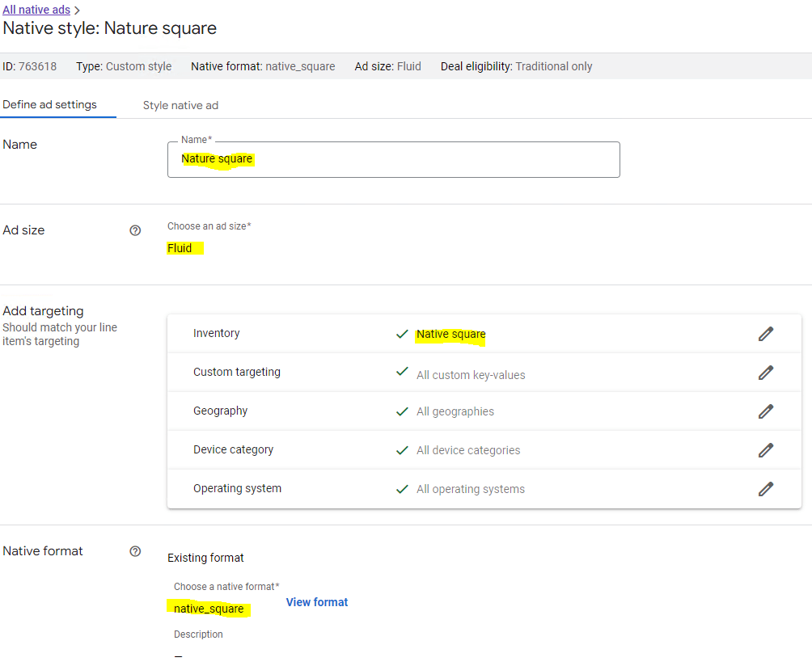Click into the Name text field

(393, 159)
